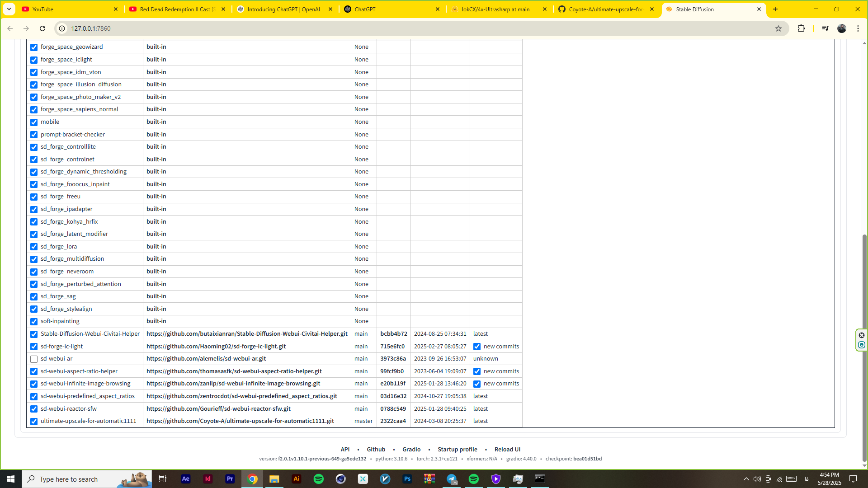868x488 pixels.
Task: Expand the tab search dropdown arrow
Action: [9, 9]
